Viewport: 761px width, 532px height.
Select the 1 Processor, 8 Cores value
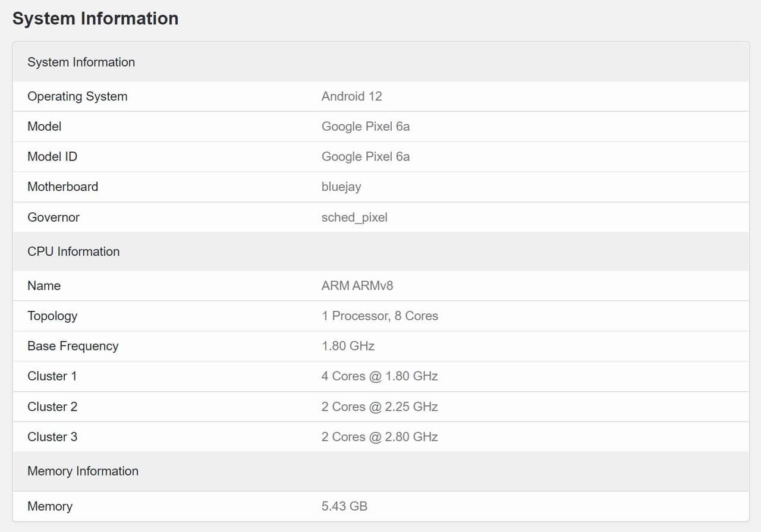[x=379, y=316]
